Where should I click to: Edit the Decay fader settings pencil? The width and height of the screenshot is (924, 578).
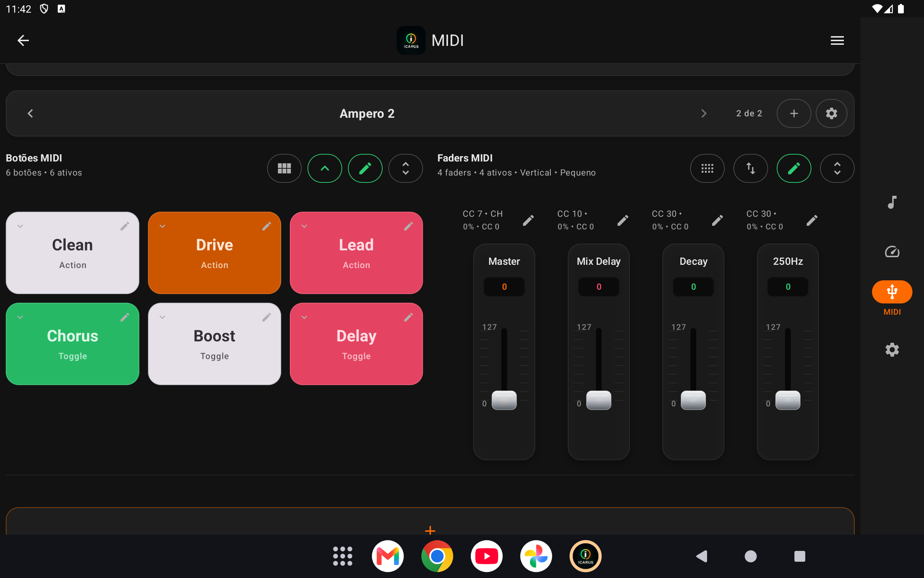(x=718, y=220)
